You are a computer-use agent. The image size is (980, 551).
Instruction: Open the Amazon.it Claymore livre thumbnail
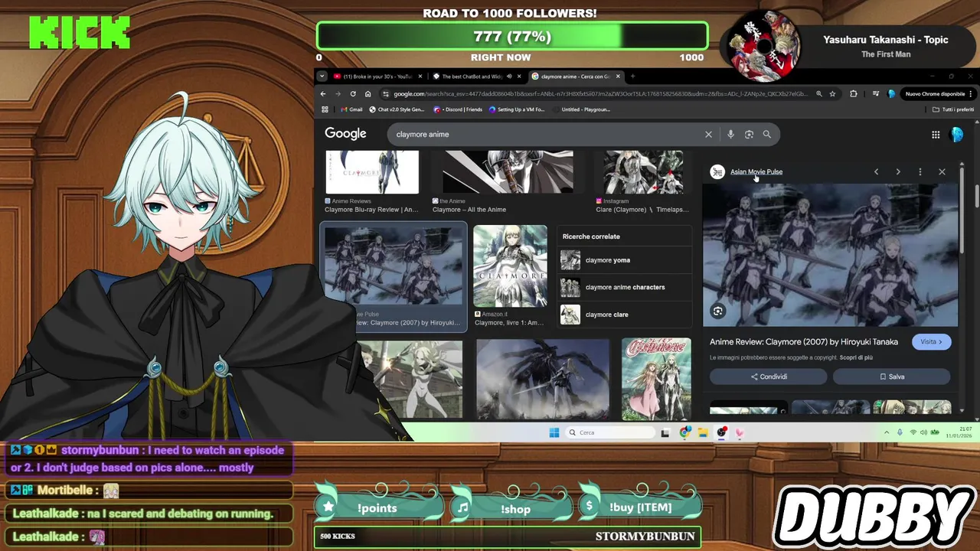tap(510, 266)
